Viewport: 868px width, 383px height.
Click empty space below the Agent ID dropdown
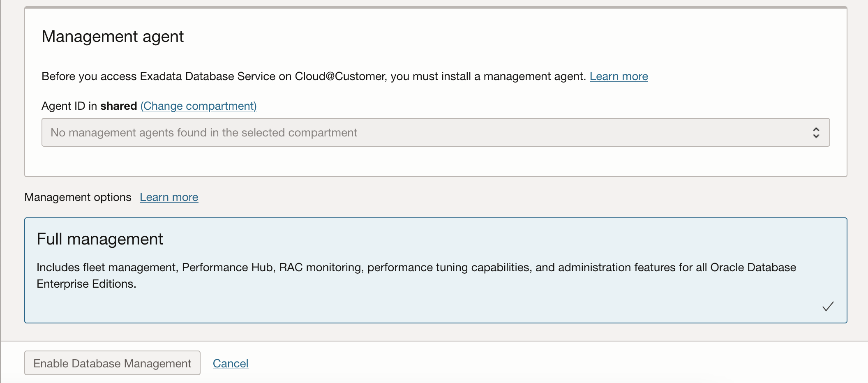[x=436, y=162]
